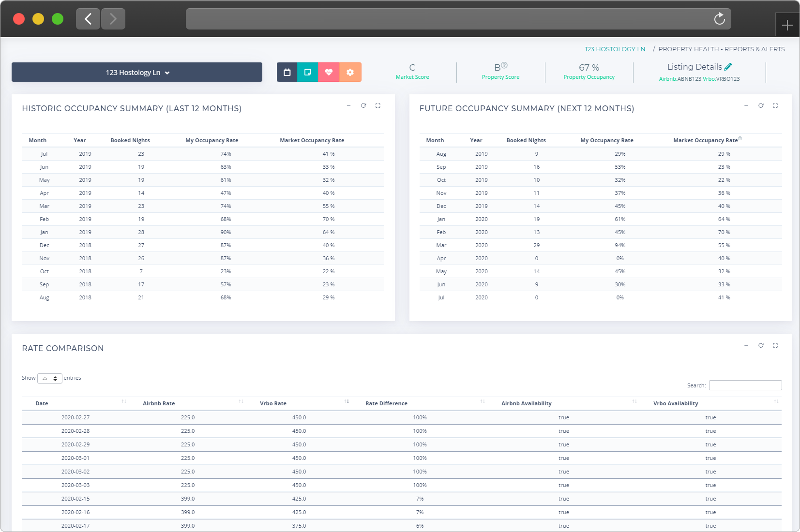
Task: Sort by Vrbo Rate column arrows
Action: tap(347, 401)
